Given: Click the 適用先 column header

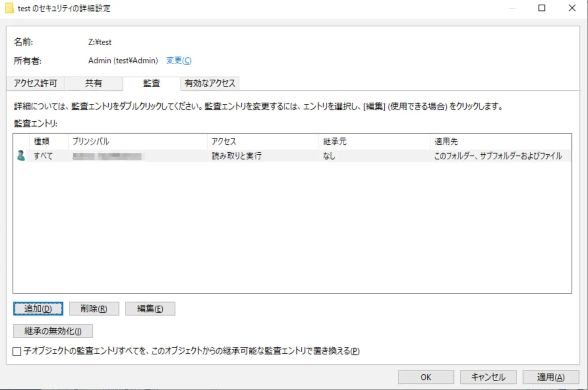Looking at the screenshot, I should tap(446, 141).
